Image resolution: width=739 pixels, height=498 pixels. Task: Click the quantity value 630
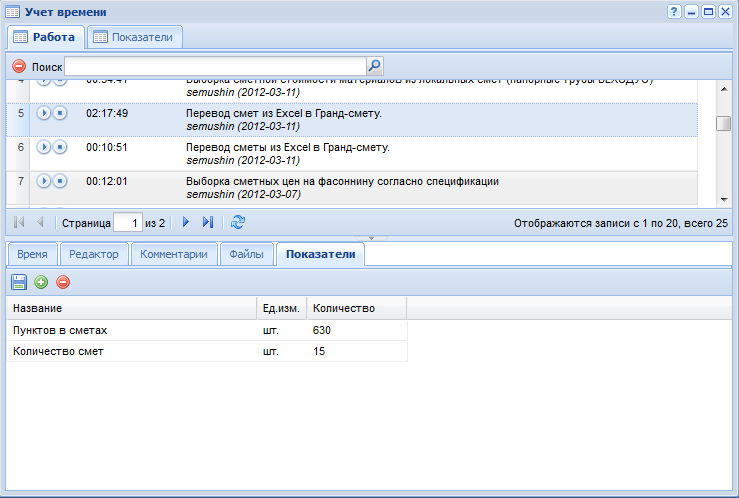(x=322, y=330)
